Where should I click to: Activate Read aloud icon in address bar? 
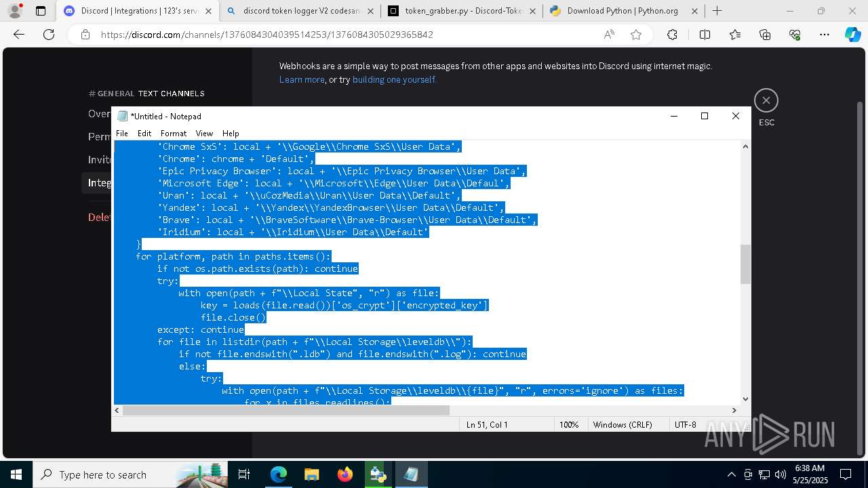tap(609, 35)
